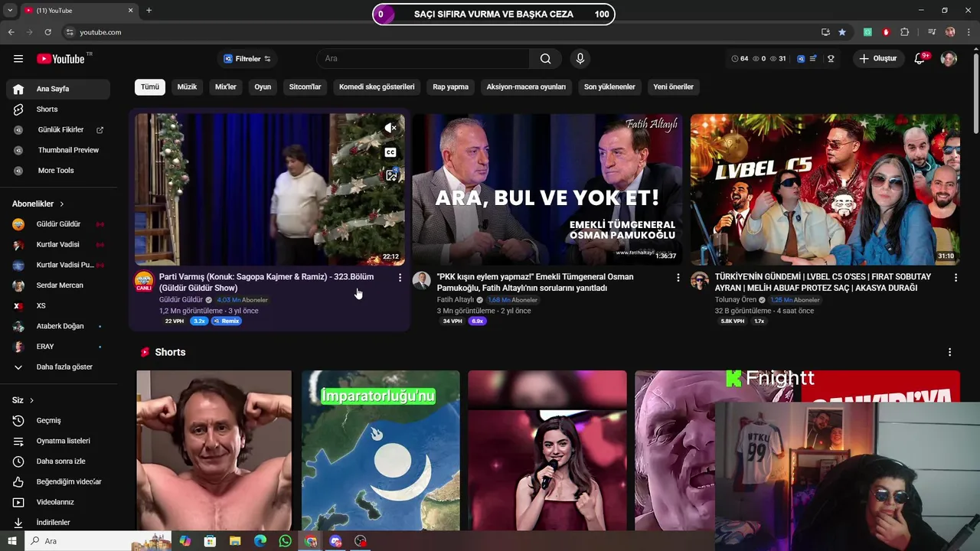980x551 pixels.
Task: Open Serdar Mercan subscription channel
Action: tap(58, 285)
